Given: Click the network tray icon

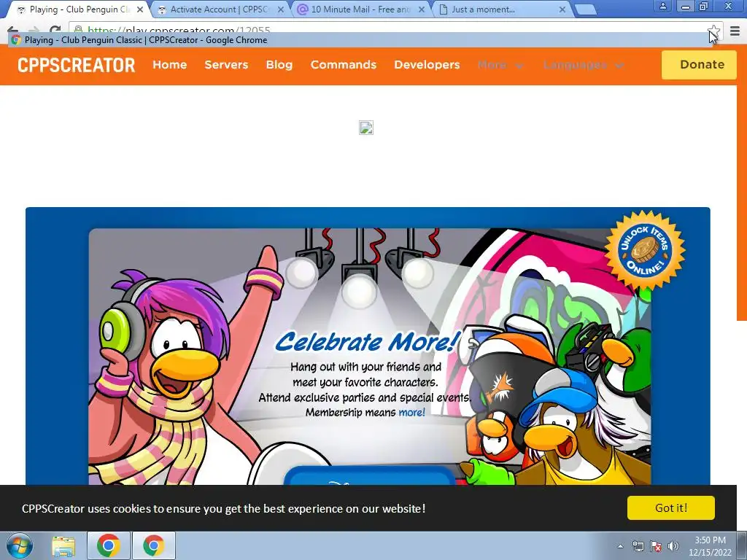Looking at the screenshot, I should tap(638, 546).
